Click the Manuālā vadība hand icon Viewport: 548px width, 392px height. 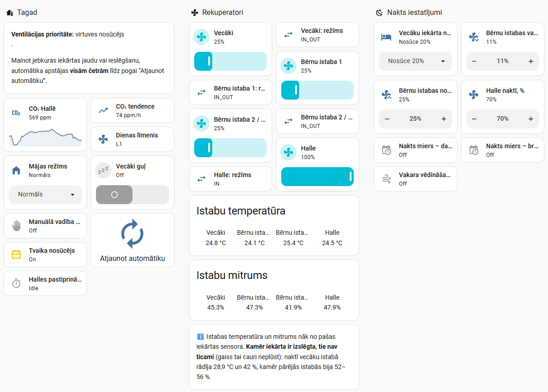click(16, 226)
